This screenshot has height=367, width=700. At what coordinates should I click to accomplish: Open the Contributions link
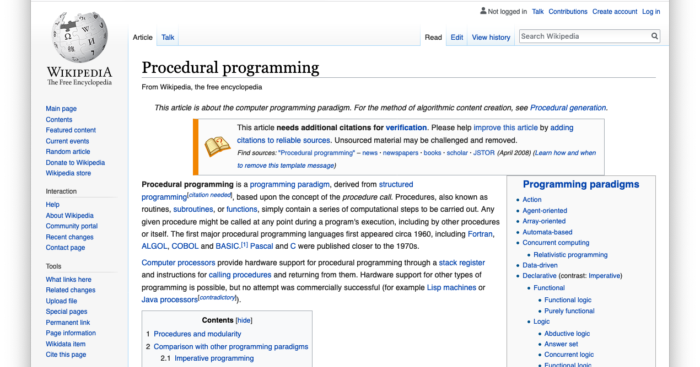568,12
